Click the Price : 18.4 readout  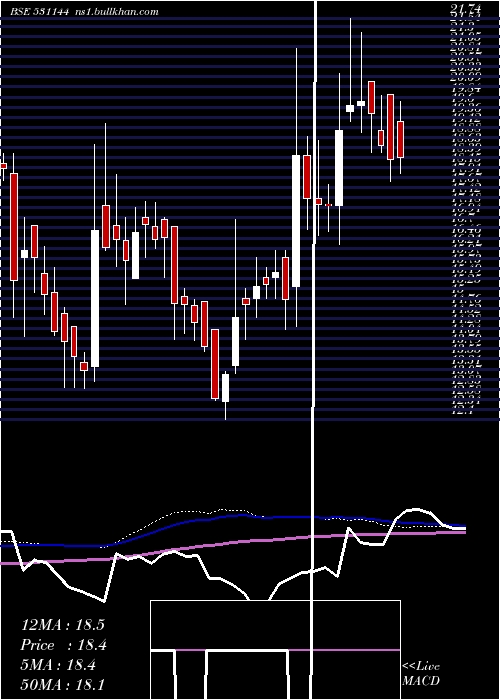(x=63, y=645)
